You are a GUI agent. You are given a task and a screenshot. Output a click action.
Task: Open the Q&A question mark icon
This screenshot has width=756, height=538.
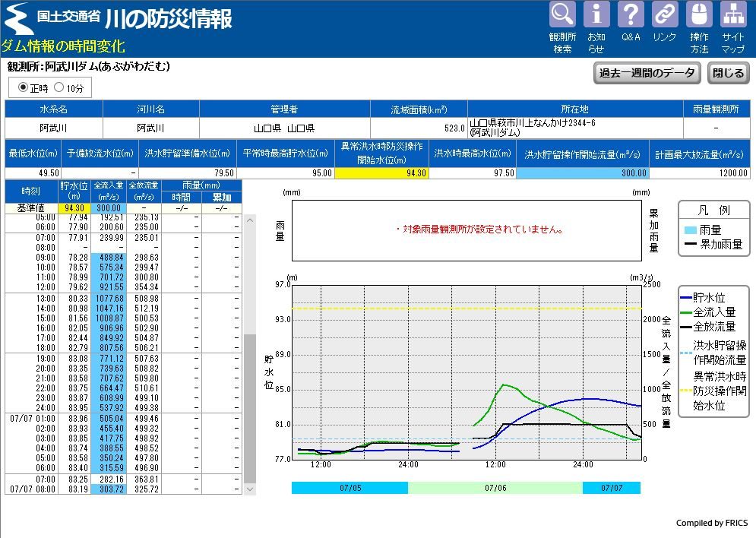[631, 15]
